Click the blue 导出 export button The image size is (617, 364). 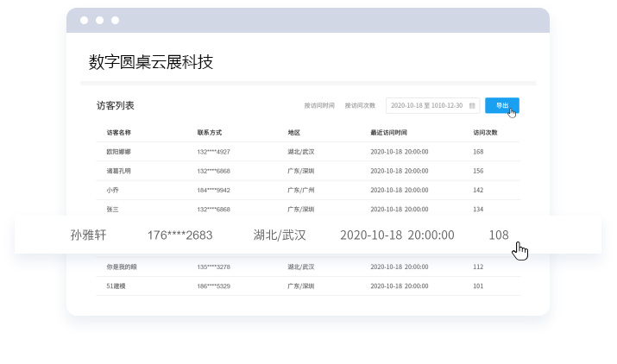point(501,105)
